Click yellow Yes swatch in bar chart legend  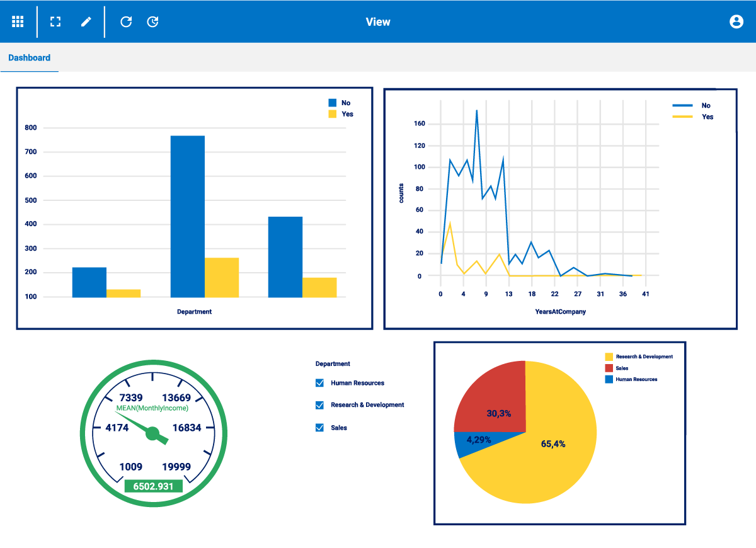coord(333,114)
